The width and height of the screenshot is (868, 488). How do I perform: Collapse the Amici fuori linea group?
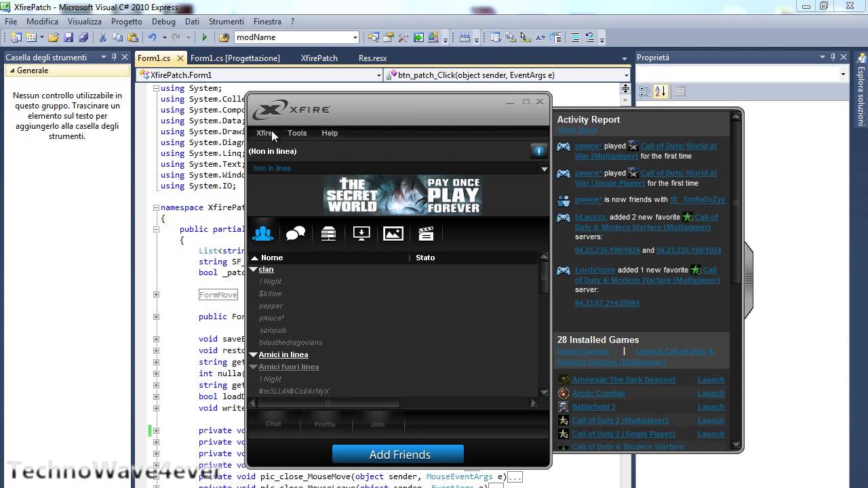(254, 367)
